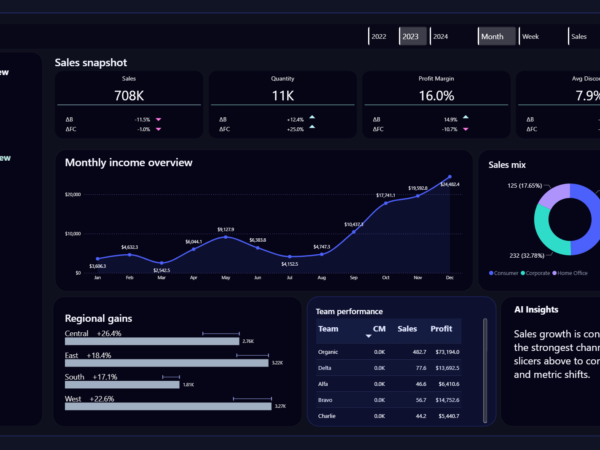Sort the table by Sales column header
Viewport: 600px width, 450px height.
pos(407,329)
